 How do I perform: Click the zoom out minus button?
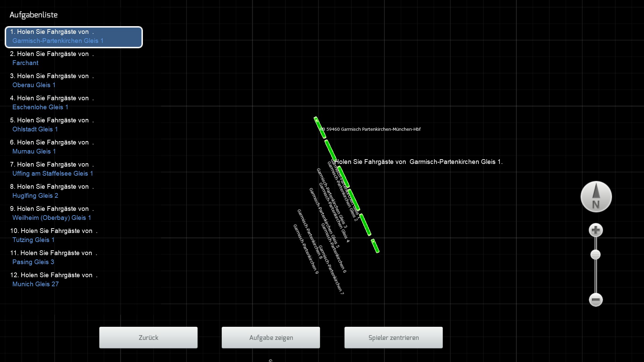[x=596, y=300]
